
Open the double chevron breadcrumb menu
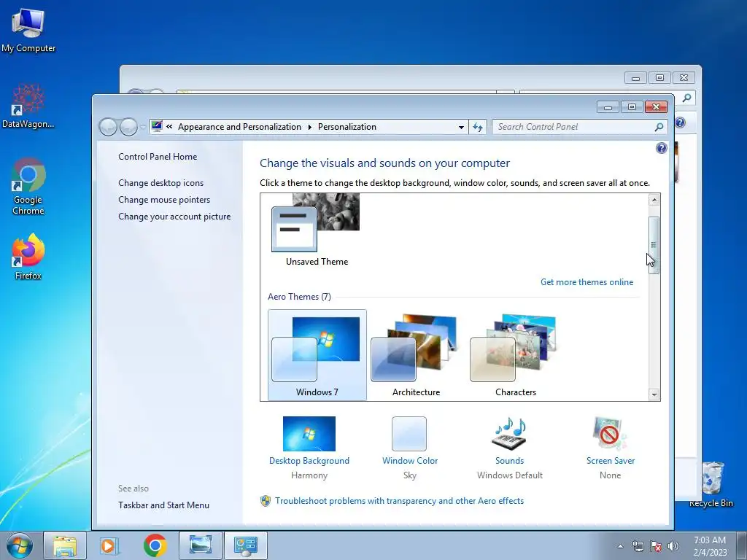pos(169,127)
